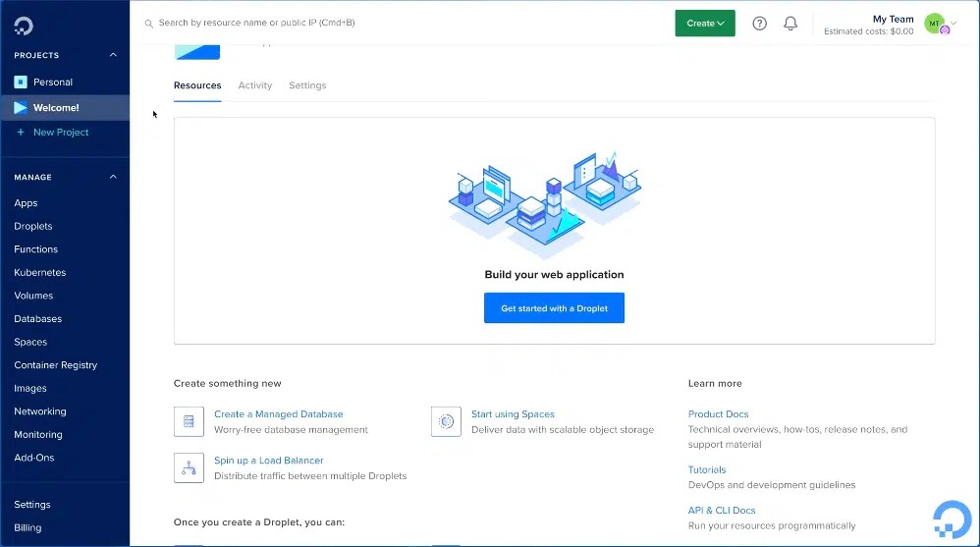This screenshot has width=980, height=547.
Task: Click Create a Managed Database link
Action: (x=279, y=413)
